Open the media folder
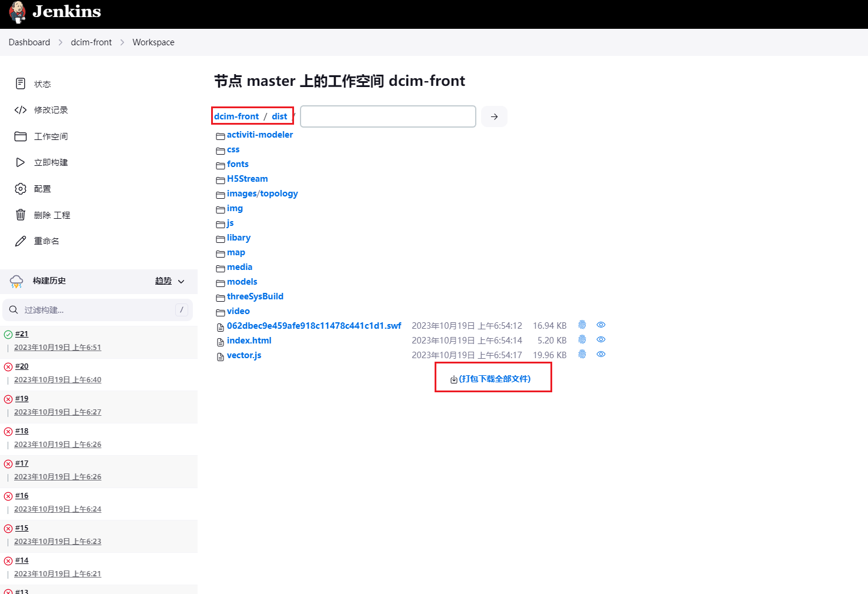 tap(239, 267)
